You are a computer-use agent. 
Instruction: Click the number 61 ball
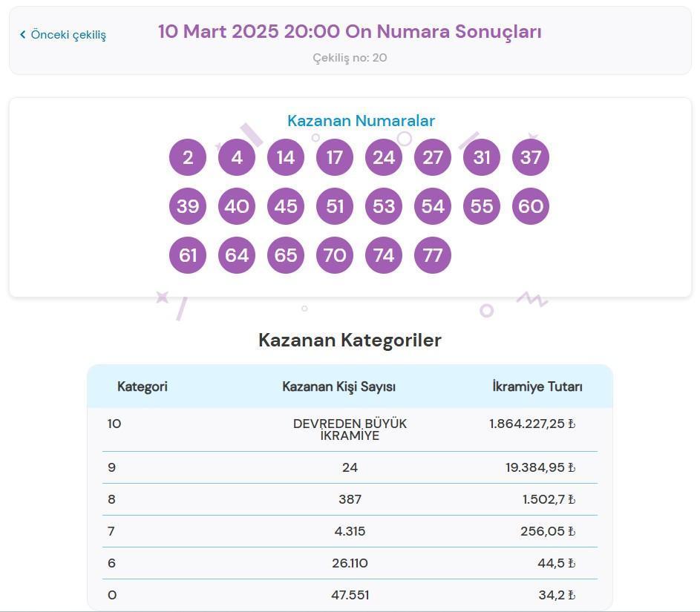[187, 254]
